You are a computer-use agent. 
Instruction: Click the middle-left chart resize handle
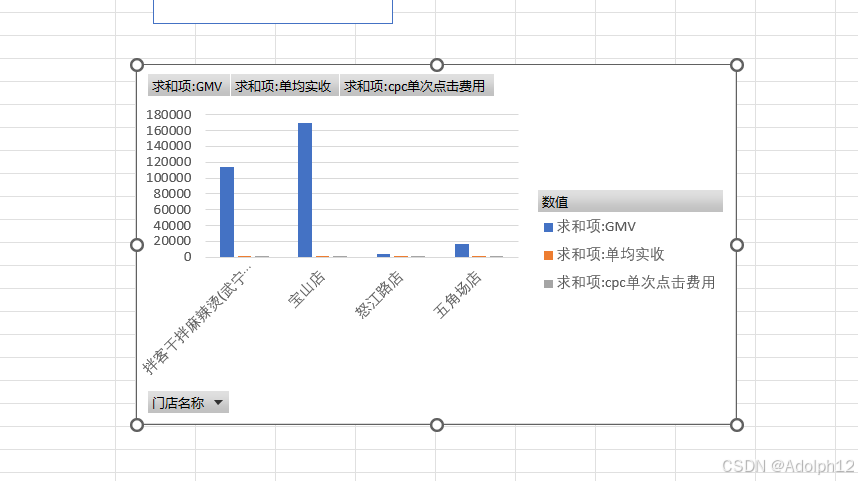[137, 245]
